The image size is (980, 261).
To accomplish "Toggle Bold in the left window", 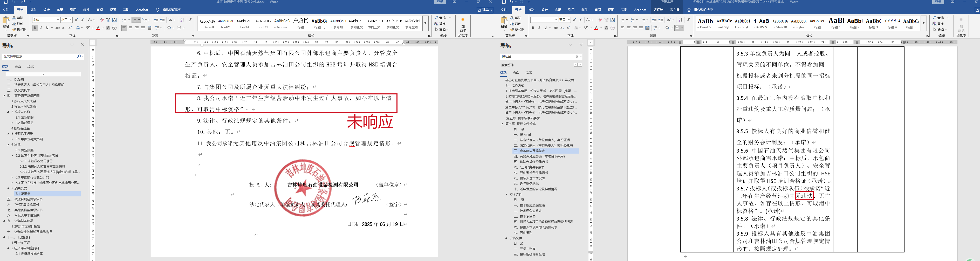I will [x=35, y=28].
